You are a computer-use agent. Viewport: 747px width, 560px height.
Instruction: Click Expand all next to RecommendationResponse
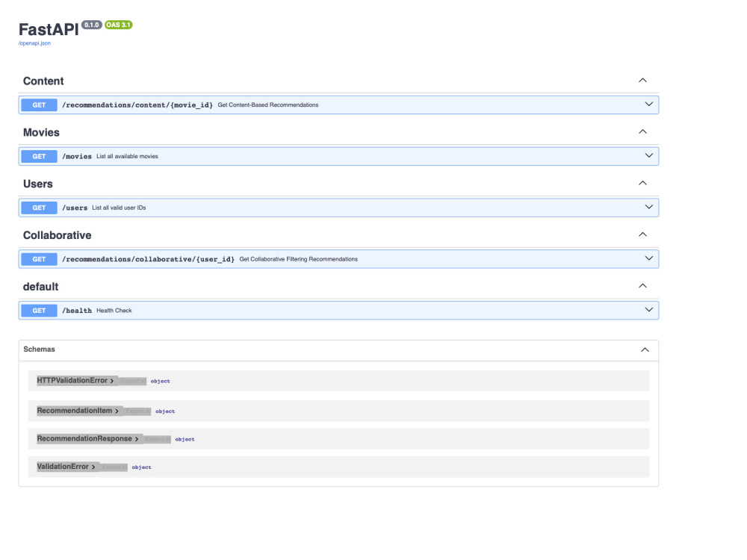pyautogui.click(x=157, y=439)
